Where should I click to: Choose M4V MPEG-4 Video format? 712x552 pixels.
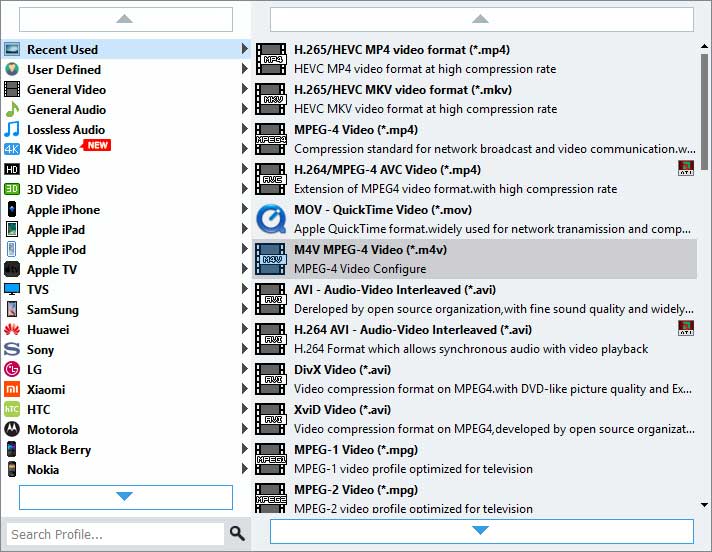(370, 250)
